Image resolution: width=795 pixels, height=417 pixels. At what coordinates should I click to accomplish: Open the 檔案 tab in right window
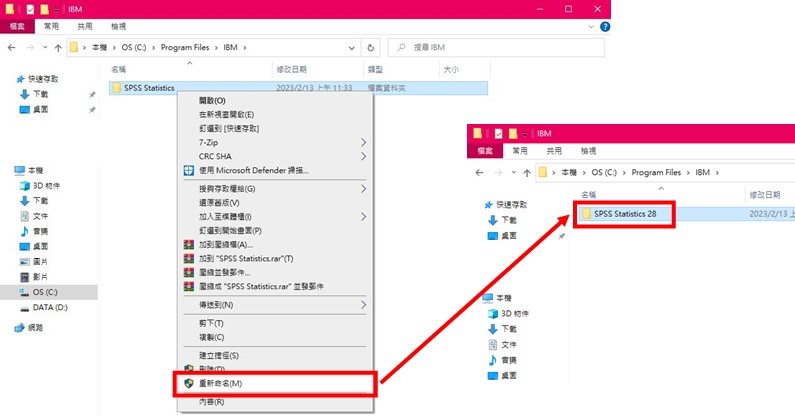[485, 151]
